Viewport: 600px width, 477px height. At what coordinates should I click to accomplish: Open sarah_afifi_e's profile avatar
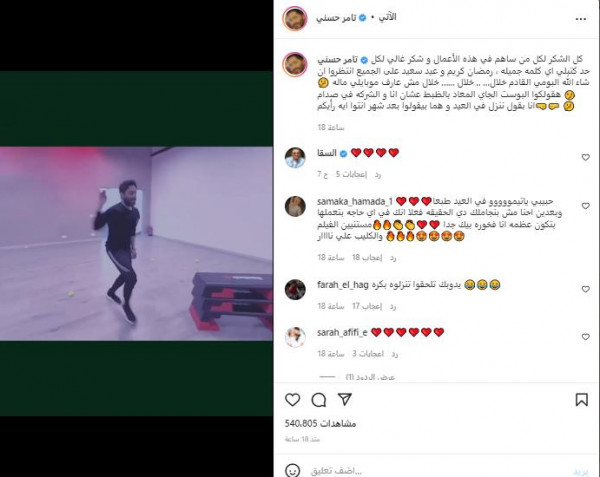coord(295,337)
